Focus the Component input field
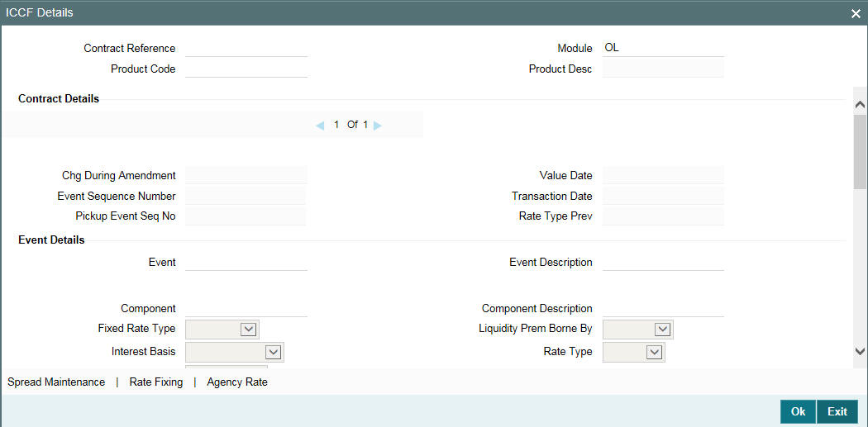Viewport: 868px width, 427px height. pos(246,308)
